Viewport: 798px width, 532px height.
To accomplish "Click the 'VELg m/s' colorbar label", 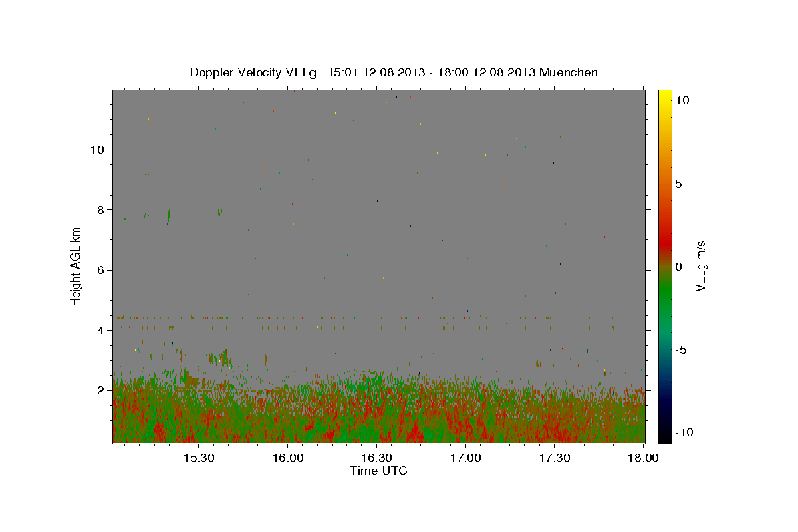I will click(700, 267).
